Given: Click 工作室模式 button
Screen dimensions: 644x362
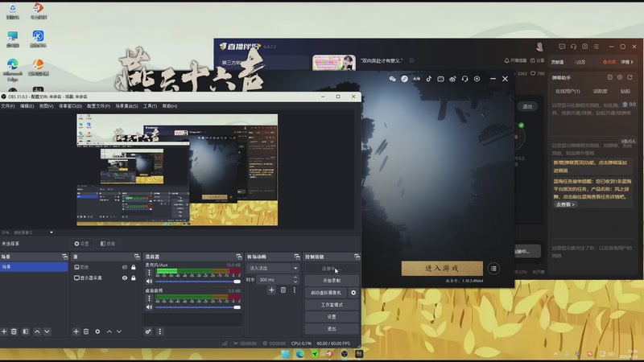Looking at the screenshot, I should 332,305.
